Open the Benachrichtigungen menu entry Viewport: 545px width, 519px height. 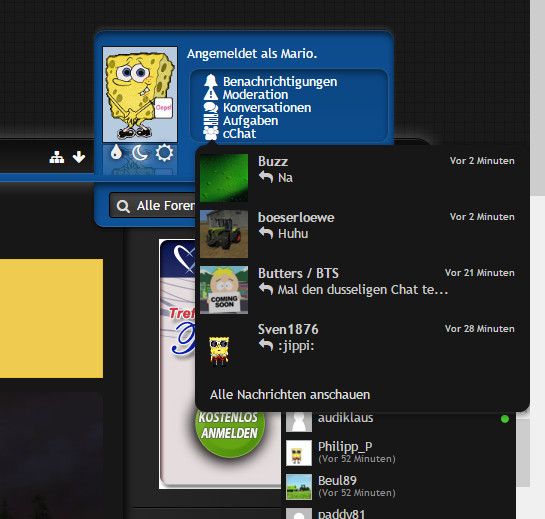coord(280,81)
